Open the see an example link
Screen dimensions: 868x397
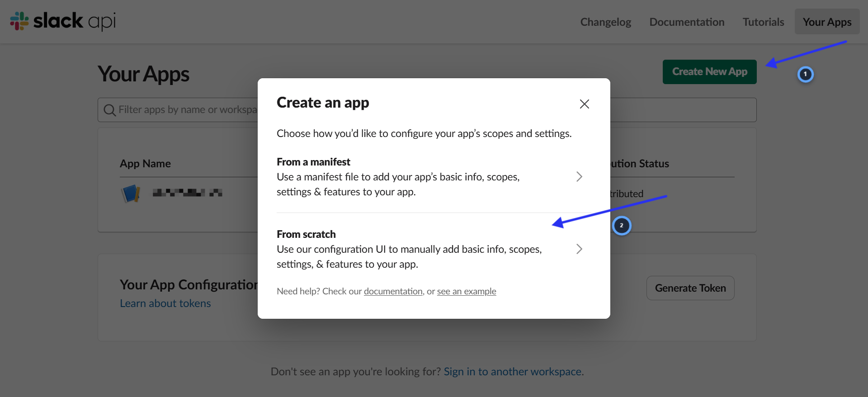coord(467,291)
